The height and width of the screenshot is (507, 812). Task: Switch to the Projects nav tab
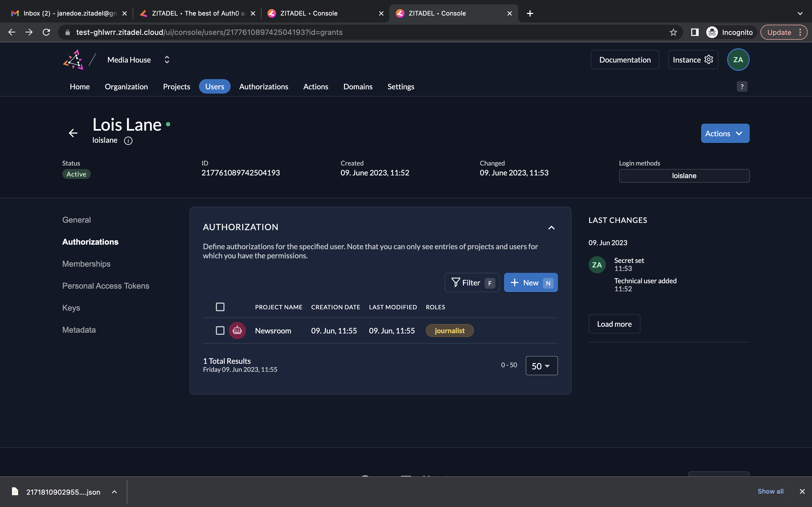(176, 86)
